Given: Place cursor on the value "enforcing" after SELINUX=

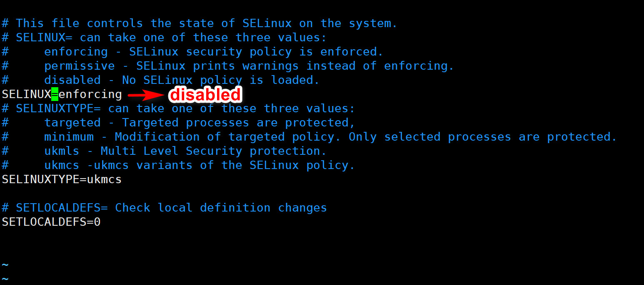Looking at the screenshot, I should tap(90, 94).
